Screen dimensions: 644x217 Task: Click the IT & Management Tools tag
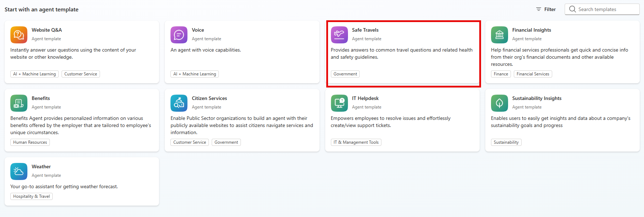coord(356,142)
